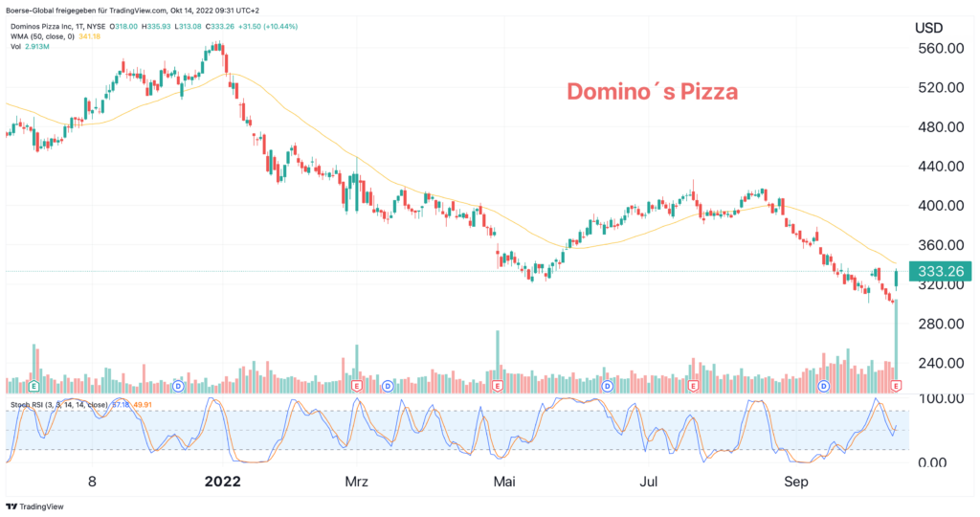Click the red earnings E marker after Jul

693,387
